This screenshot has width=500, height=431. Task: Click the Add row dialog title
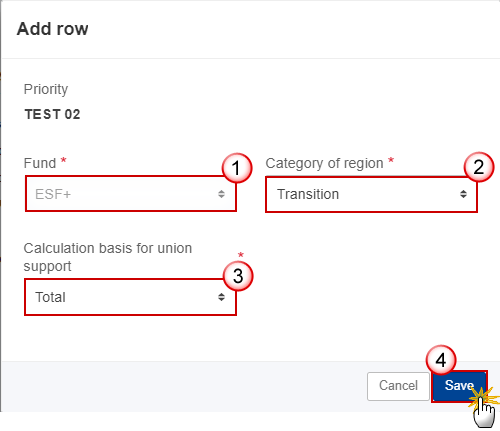53,29
